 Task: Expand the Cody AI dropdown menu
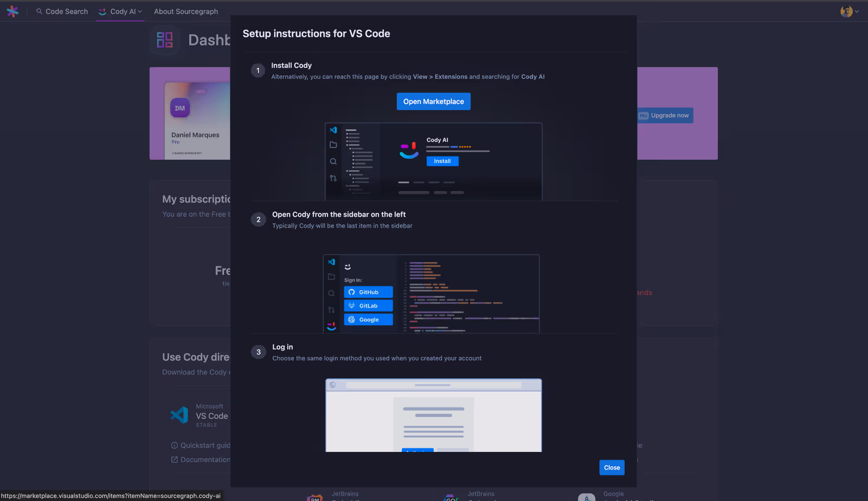click(x=120, y=11)
